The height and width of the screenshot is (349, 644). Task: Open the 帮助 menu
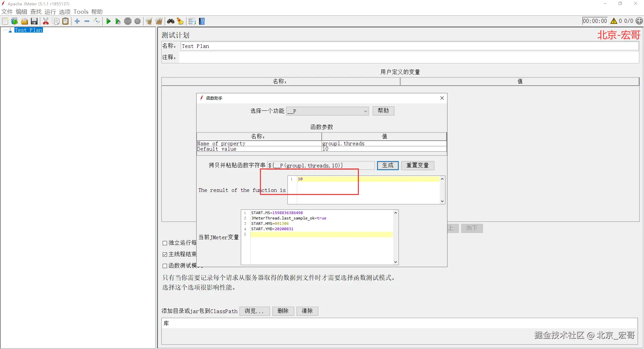97,12
